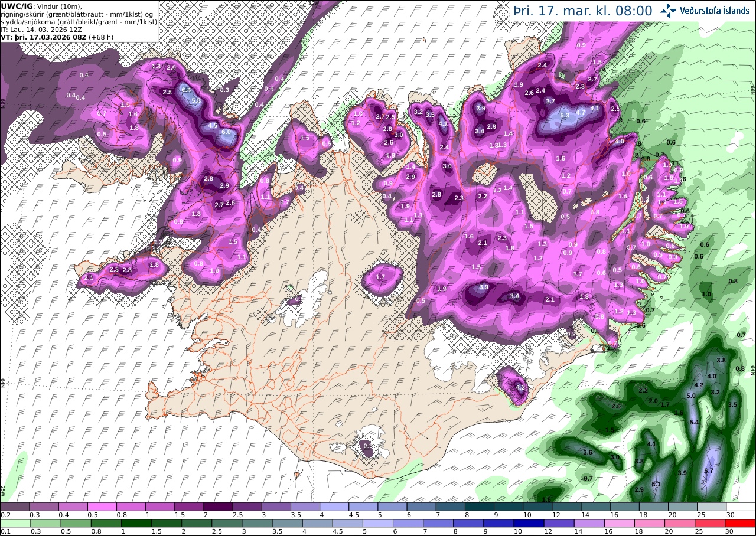Pick the white snow swatch starting at 30

(x=741, y=506)
